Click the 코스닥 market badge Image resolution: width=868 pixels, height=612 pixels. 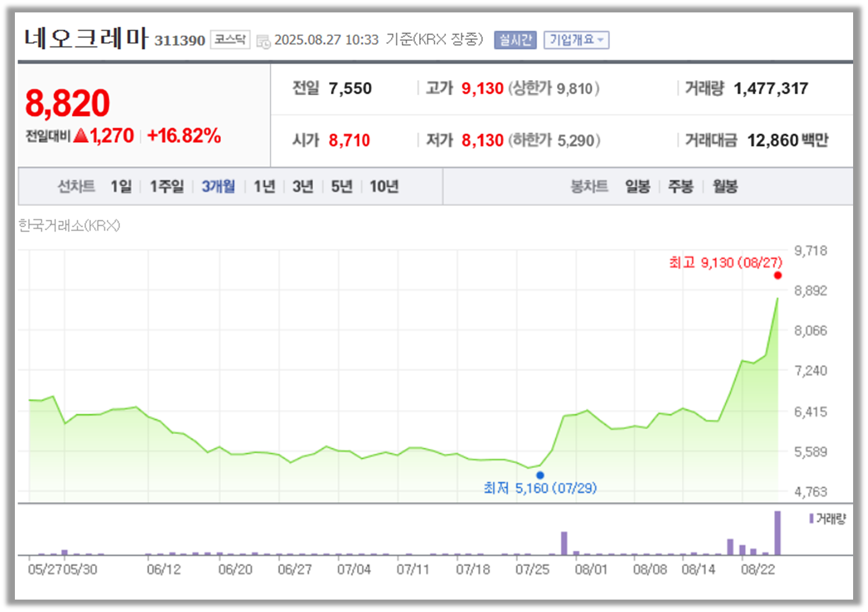click(230, 40)
